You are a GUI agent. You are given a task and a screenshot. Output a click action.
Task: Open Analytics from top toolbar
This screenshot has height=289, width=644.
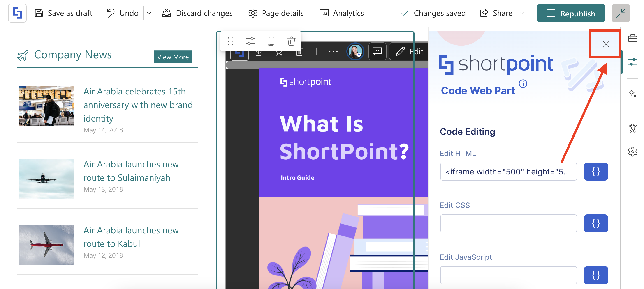pos(341,13)
